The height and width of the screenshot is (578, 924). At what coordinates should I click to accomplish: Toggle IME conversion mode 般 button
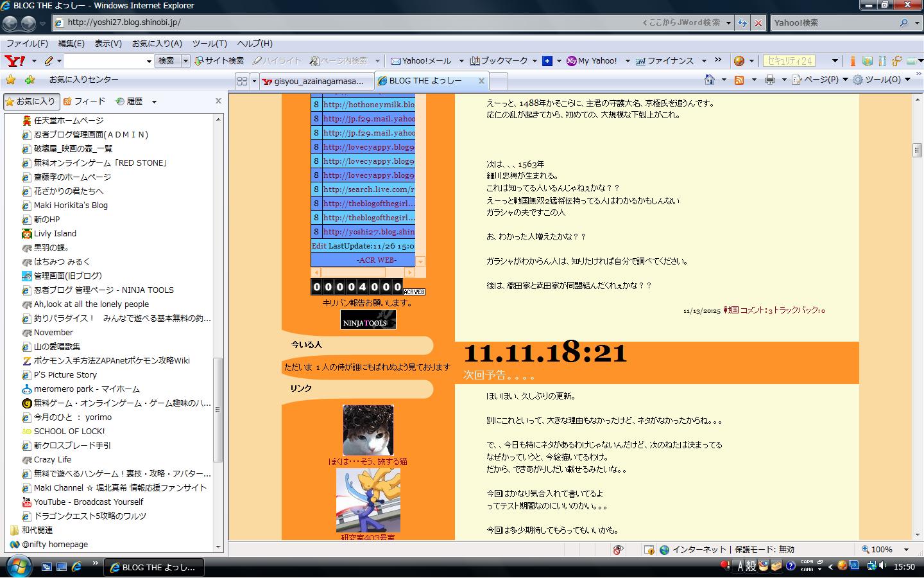pos(751,566)
